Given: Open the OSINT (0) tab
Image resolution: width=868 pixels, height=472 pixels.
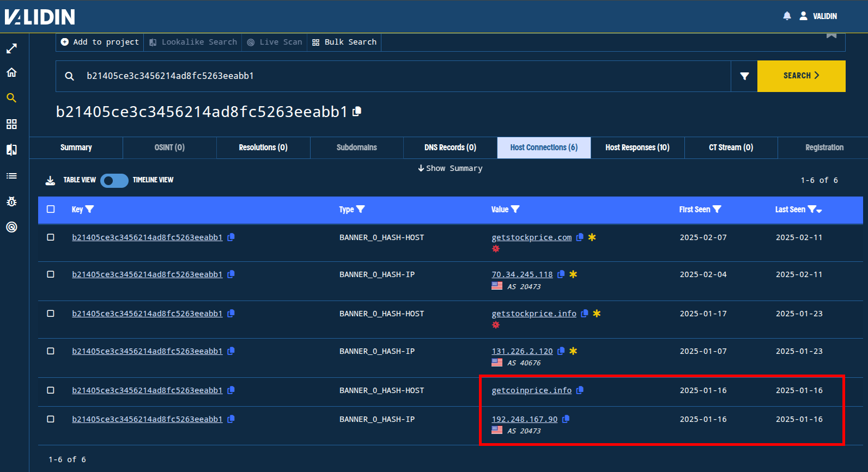Looking at the screenshot, I should tap(169, 148).
